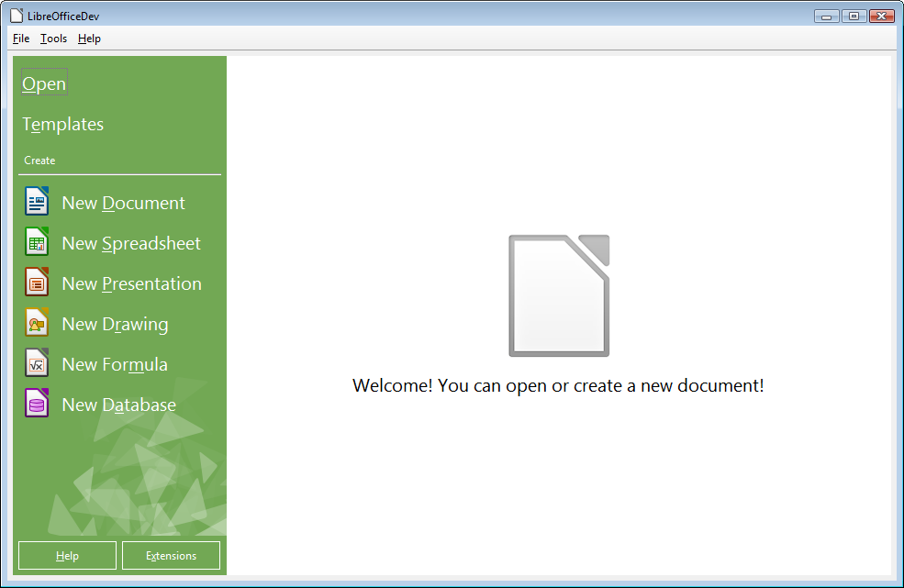Create a New Formula
Image resolution: width=904 pixels, height=588 pixels.
(115, 364)
